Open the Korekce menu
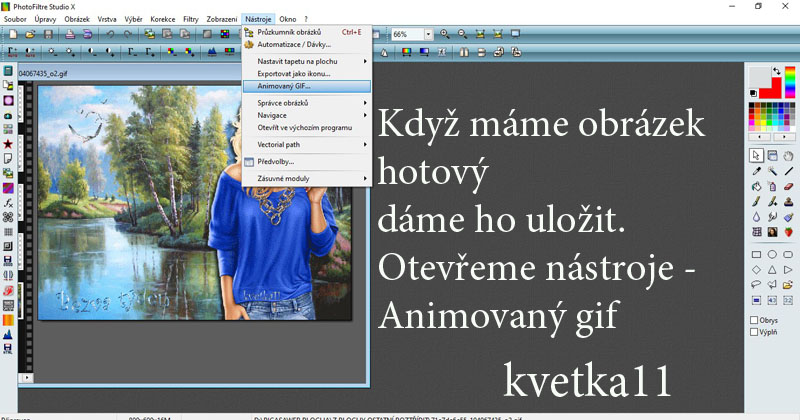The image size is (800, 420). coord(163,19)
